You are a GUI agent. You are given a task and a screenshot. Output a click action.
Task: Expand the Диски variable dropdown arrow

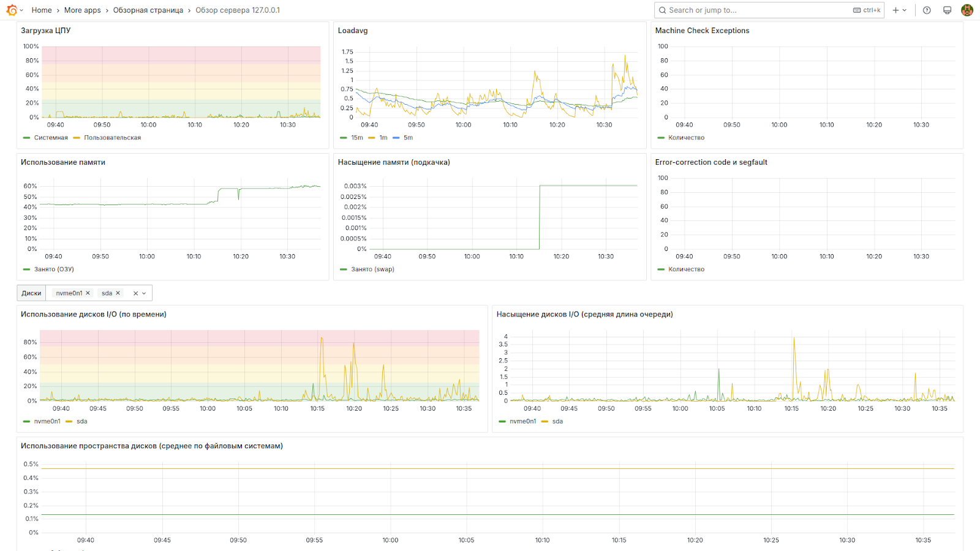tap(145, 293)
